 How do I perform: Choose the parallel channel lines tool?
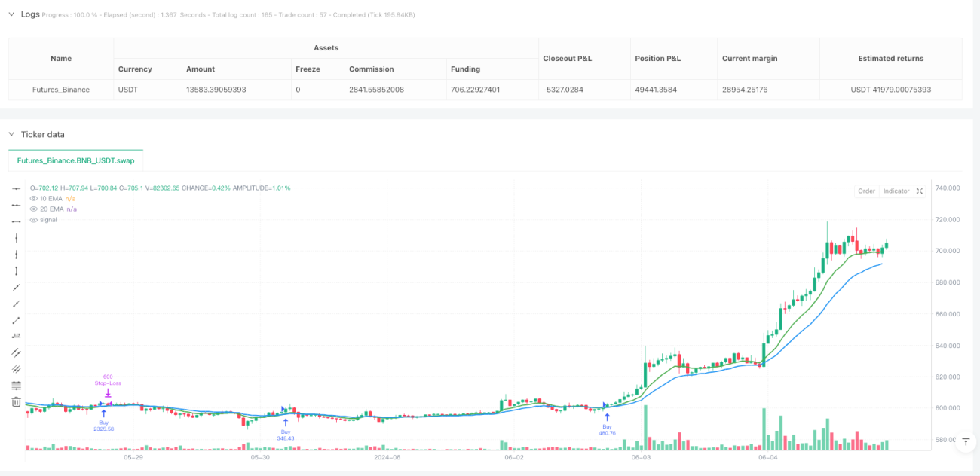tap(16, 352)
